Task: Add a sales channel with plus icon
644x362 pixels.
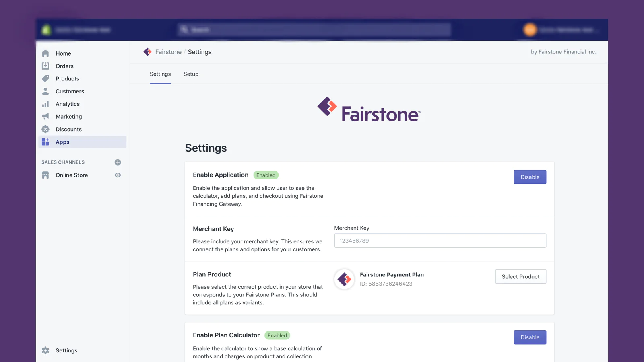Action: (118, 162)
